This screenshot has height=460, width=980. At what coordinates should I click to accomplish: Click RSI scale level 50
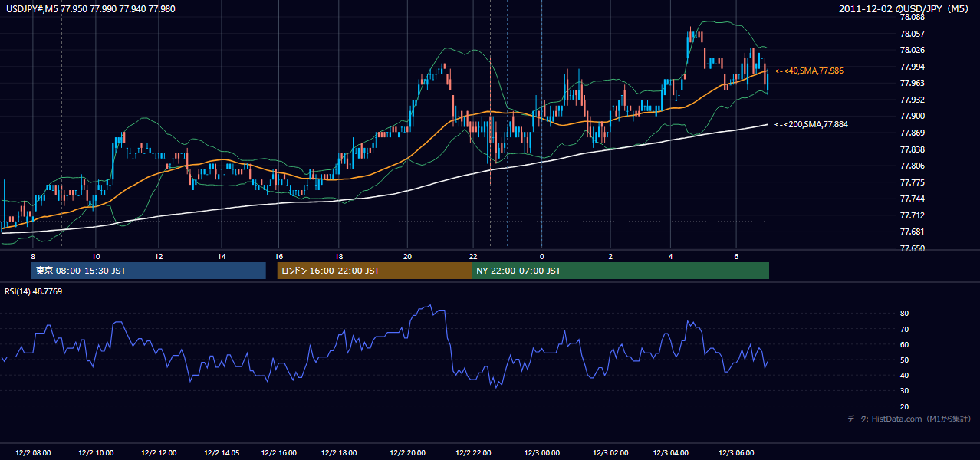point(904,360)
